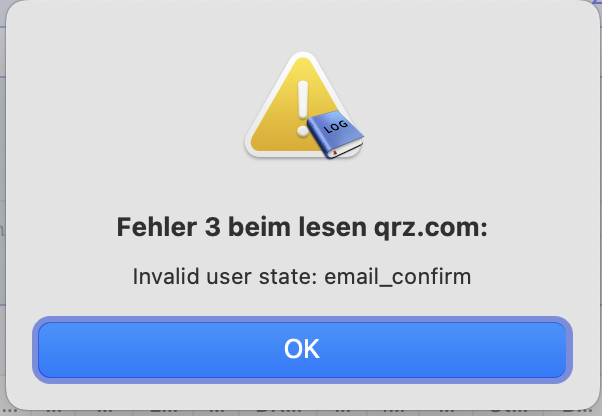Dismiss the error dialog with OK
The height and width of the screenshot is (416, 602).
(302, 350)
